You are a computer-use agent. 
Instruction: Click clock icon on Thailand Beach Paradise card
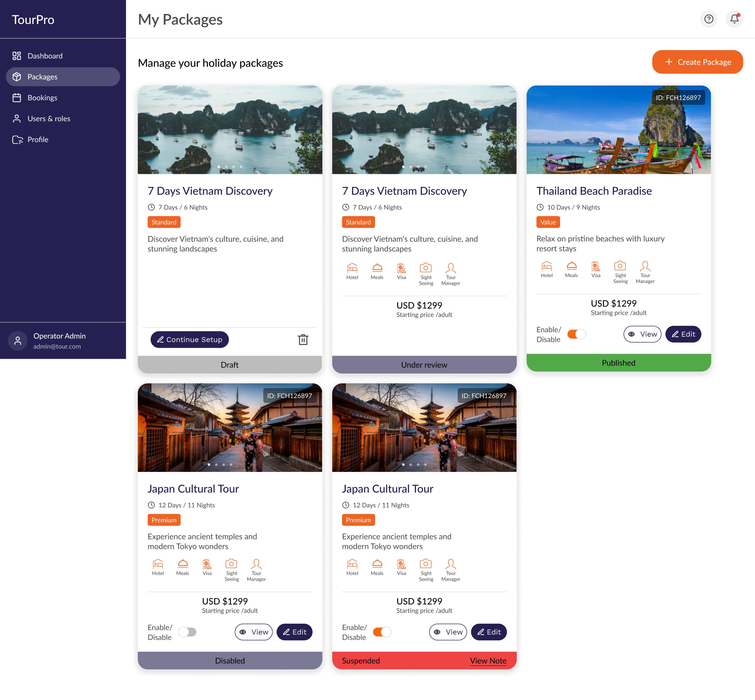coord(540,207)
